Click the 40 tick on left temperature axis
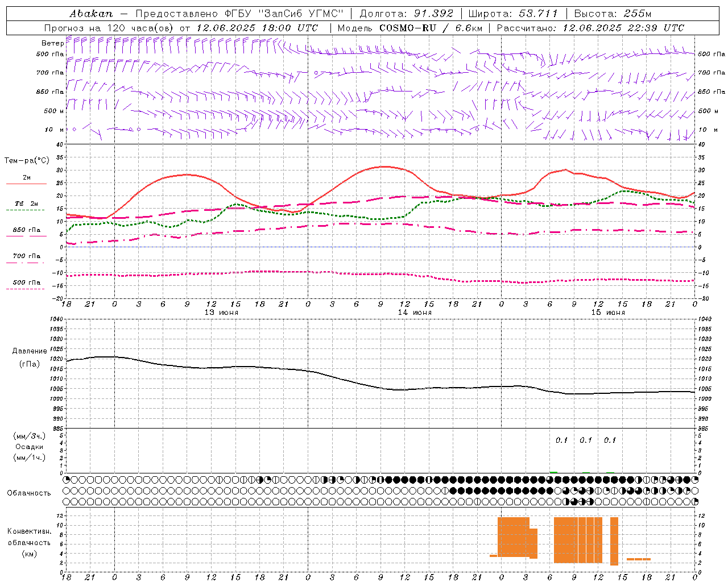This screenshot has height=582, width=728. click(60, 144)
